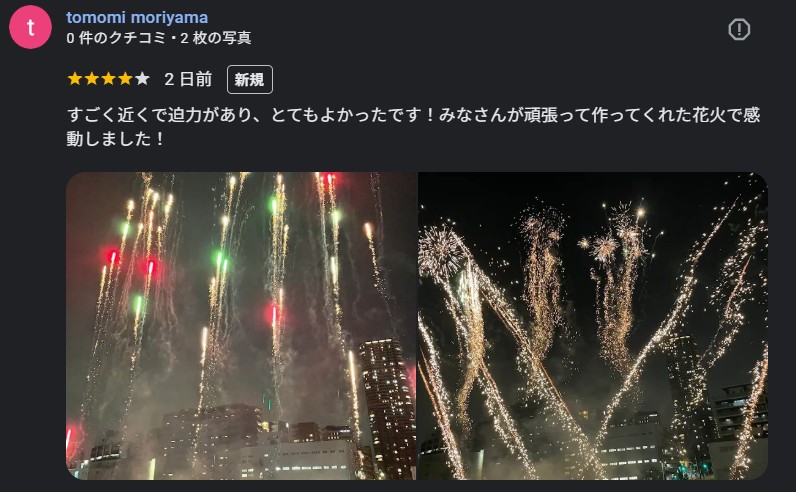This screenshot has width=796, height=492.
Task: Click the 新規 badge
Action: pyautogui.click(x=250, y=80)
